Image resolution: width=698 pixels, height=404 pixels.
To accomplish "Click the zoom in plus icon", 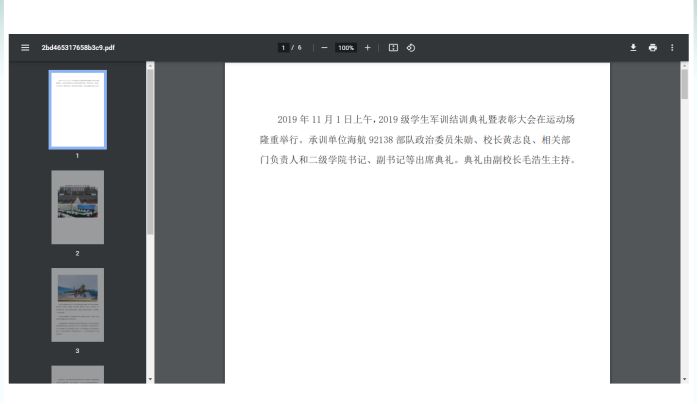I will tap(367, 48).
